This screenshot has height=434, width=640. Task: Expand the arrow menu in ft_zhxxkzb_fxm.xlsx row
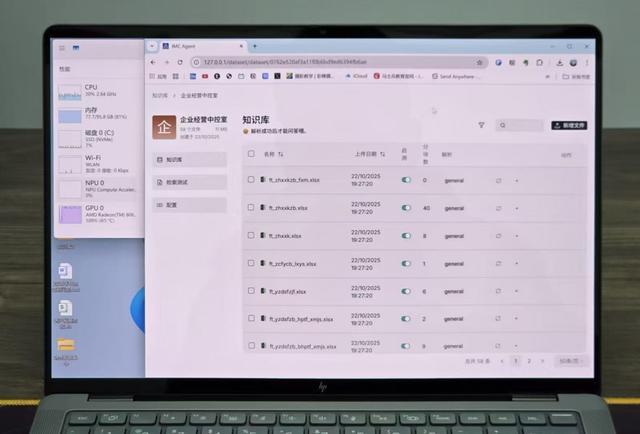pyautogui.click(x=517, y=180)
